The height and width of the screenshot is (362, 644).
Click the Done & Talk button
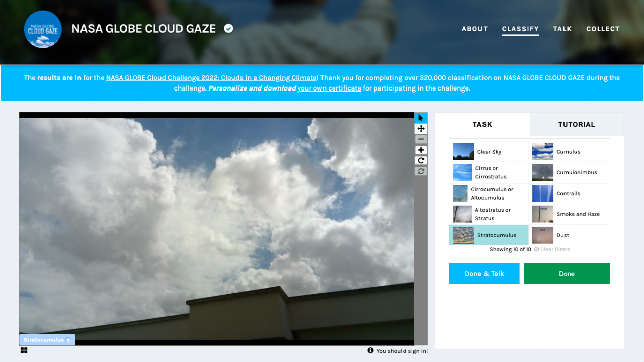pyautogui.click(x=485, y=274)
